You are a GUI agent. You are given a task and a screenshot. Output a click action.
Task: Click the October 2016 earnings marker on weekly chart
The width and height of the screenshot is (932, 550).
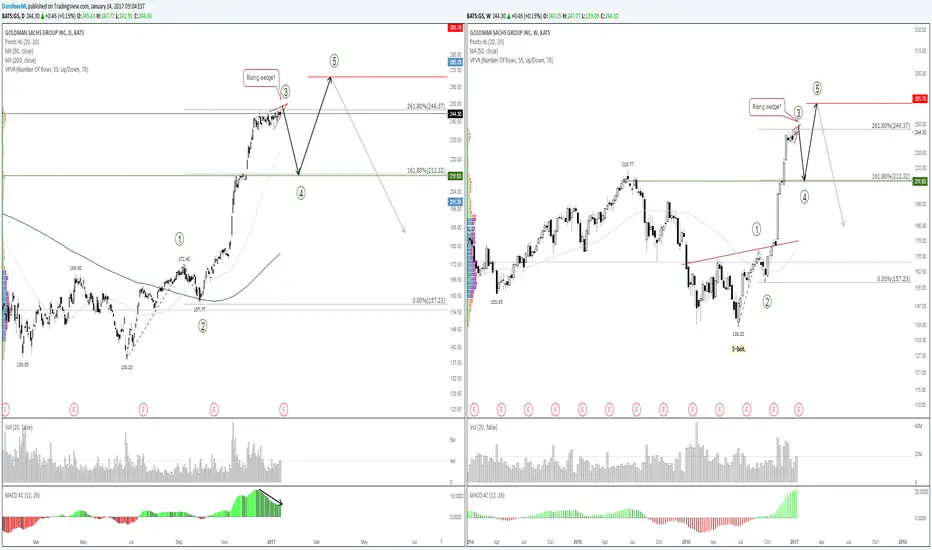[773, 409]
